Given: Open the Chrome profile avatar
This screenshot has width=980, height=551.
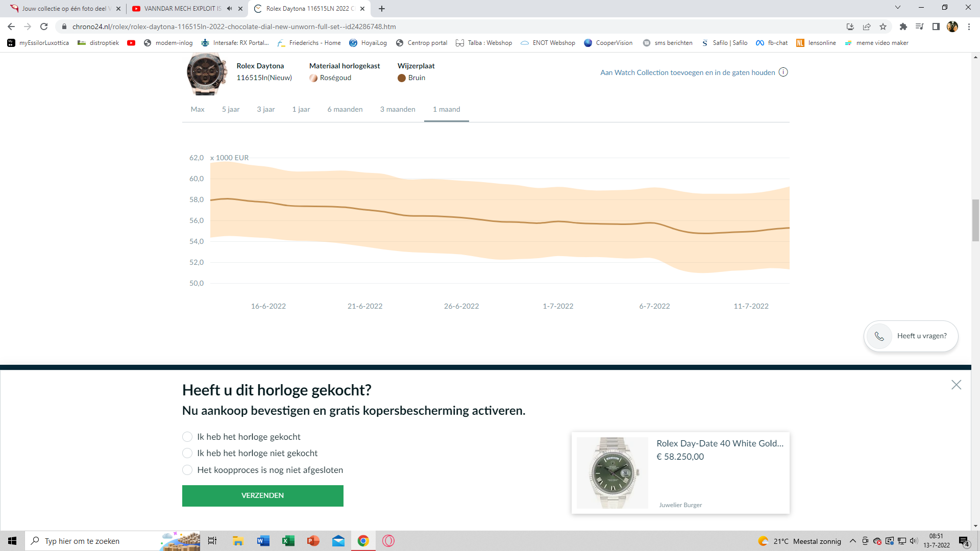Looking at the screenshot, I should (x=952, y=27).
